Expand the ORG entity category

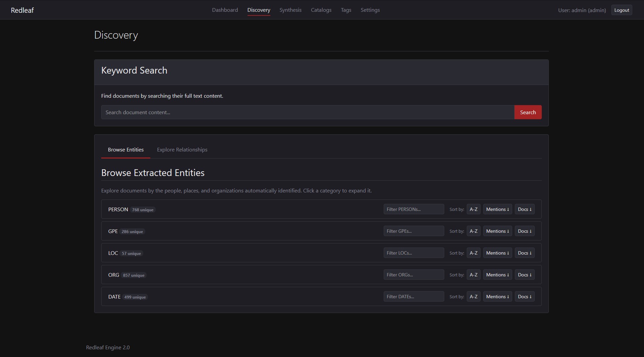[x=114, y=275]
